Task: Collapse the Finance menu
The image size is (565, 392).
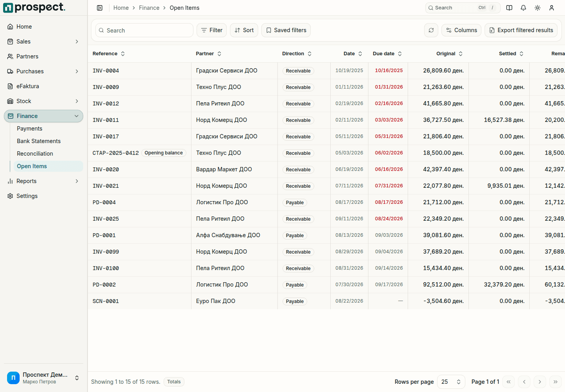Action: pyautogui.click(x=44, y=116)
